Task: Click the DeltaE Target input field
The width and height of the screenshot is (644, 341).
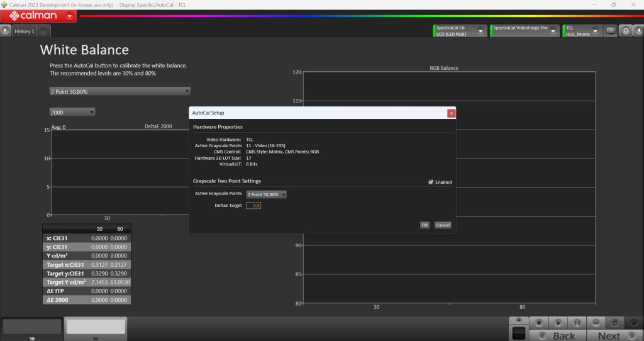Action: coord(253,206)
